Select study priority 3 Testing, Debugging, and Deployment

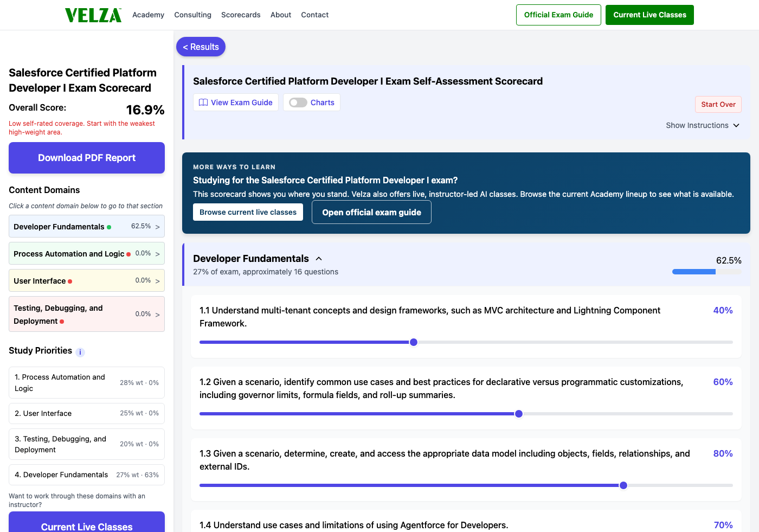[87, 444]
